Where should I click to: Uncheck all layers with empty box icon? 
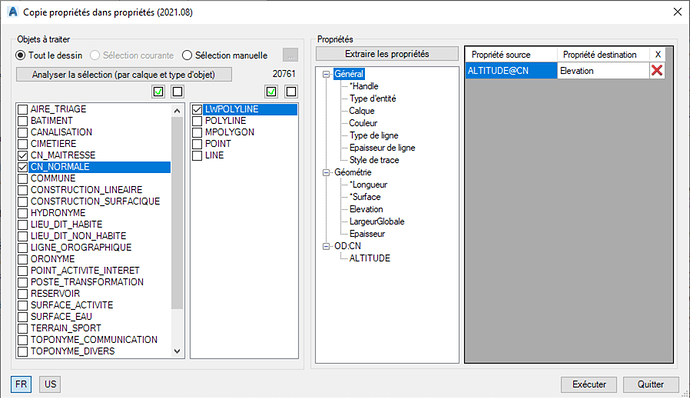[x=177, y=92]
